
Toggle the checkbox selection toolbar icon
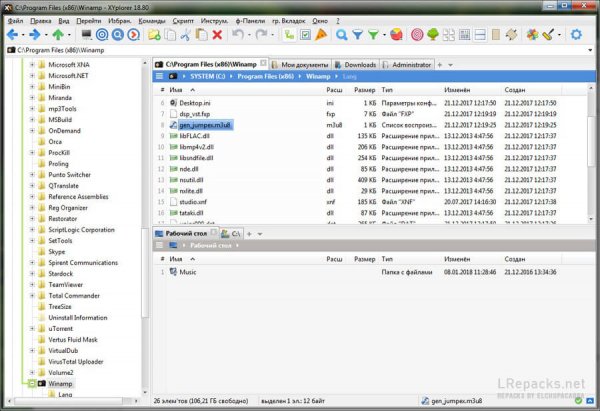305,35
